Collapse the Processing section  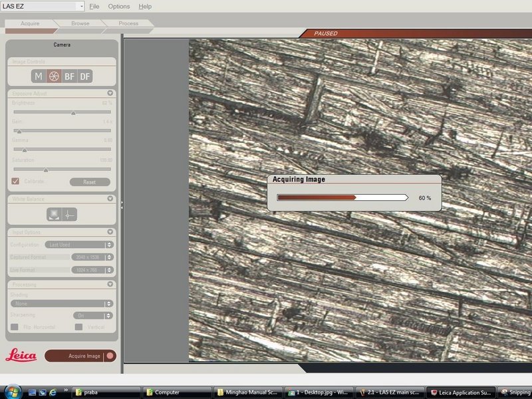pos(110,284)
